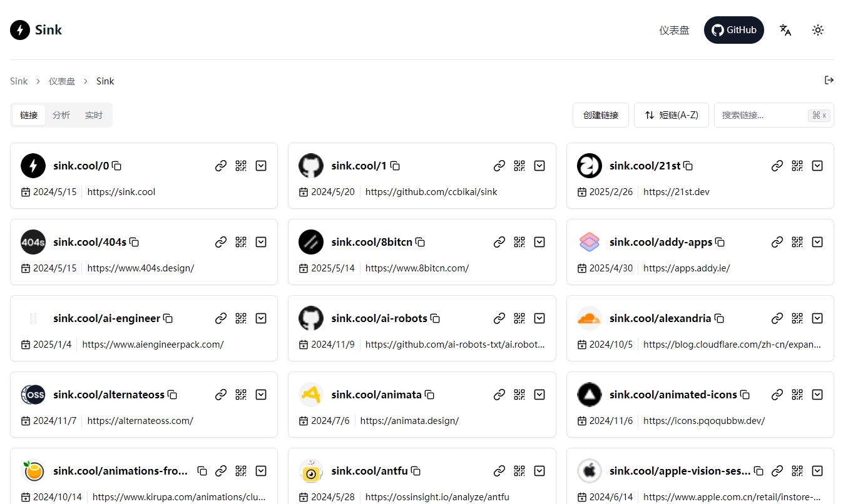Copy the sink.cool/1 short link
Image resolution: width=843 pixels, height=504 pixels.
(x=395, y=166)
